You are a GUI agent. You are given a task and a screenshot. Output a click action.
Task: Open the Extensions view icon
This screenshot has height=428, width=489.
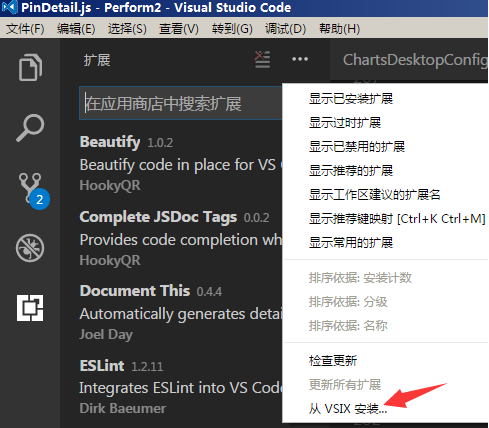[30, 308]
